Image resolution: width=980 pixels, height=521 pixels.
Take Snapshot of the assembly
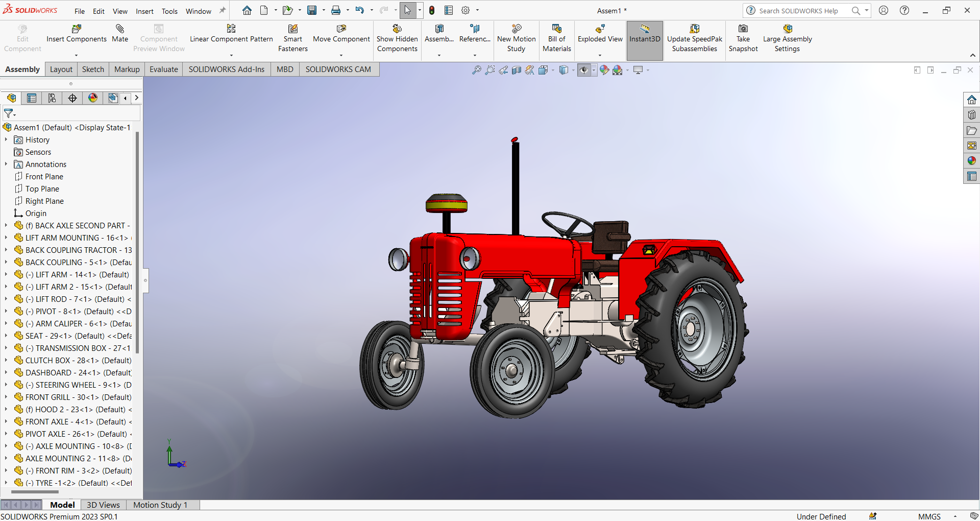743,38
